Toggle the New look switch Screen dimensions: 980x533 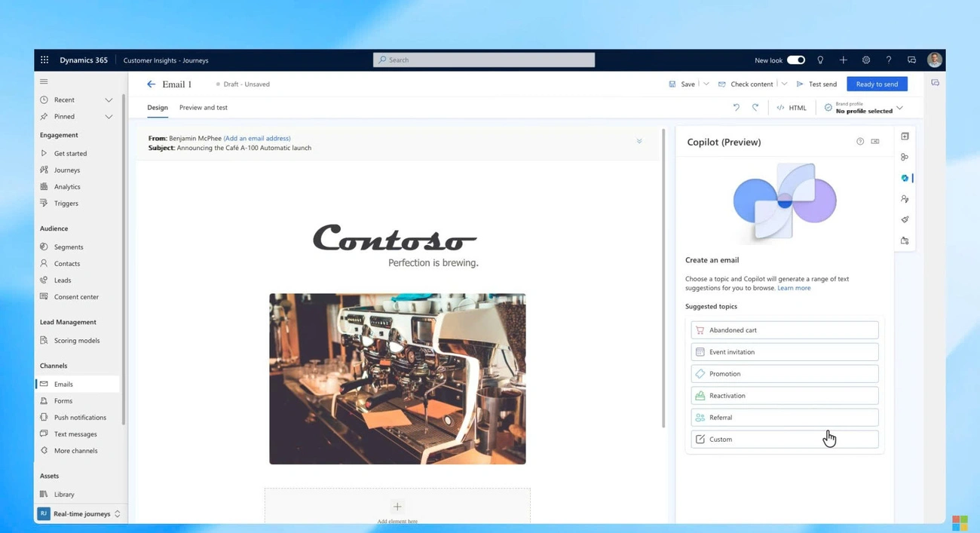(x=796, y=60)
